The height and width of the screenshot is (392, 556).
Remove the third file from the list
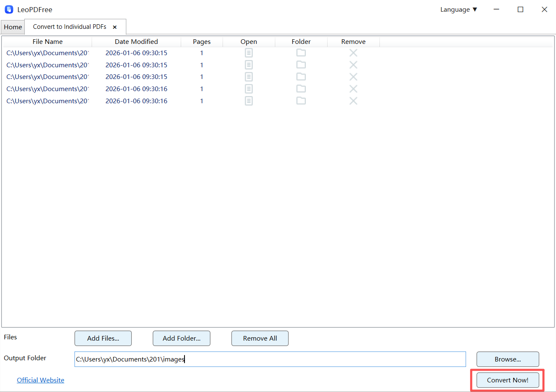coord(353,77)
